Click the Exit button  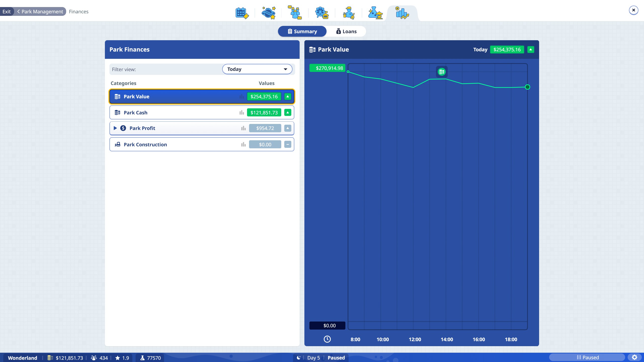(7, 12)
